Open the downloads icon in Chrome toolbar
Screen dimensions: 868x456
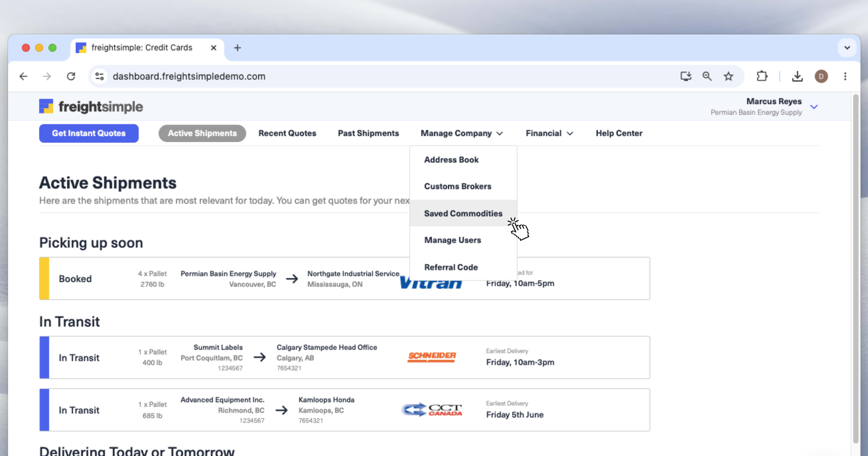[797, 77]
